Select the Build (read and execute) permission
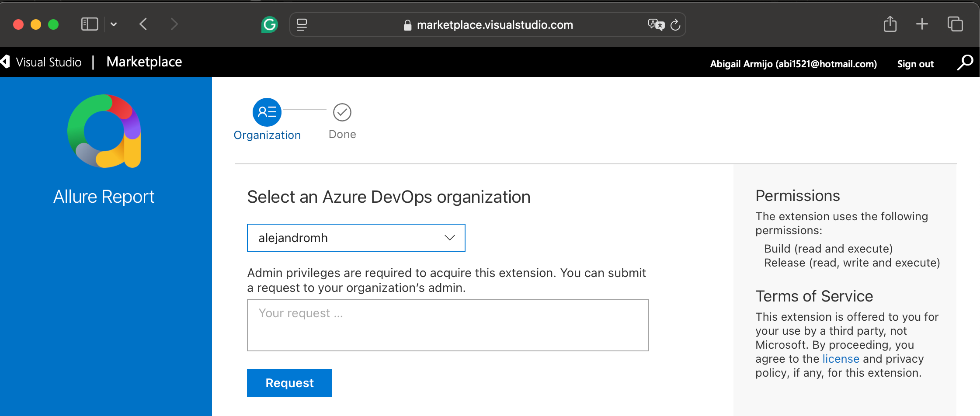980x416 pixels. [828, 249]
